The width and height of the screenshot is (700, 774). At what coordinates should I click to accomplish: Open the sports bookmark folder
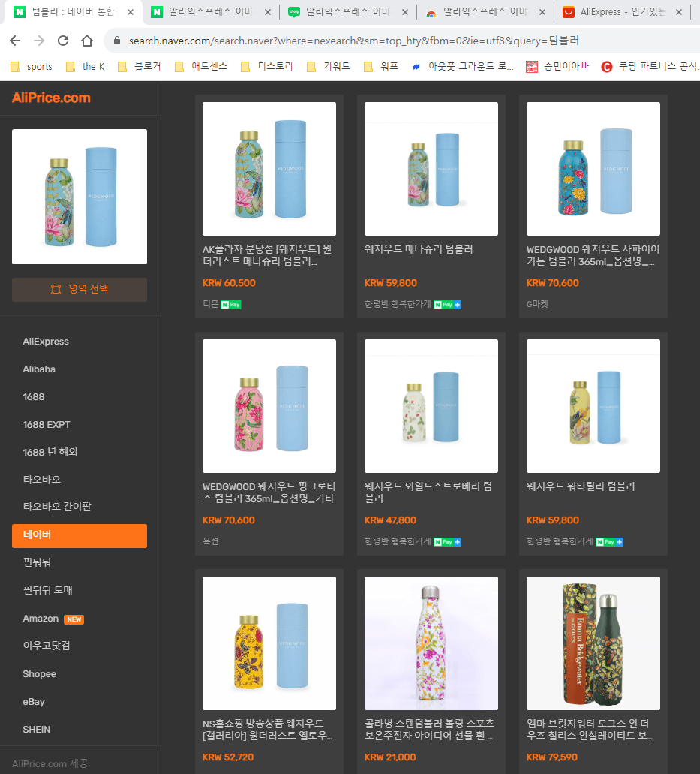pos(32,67)
